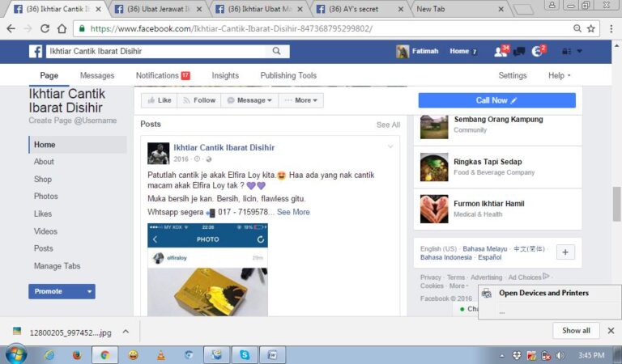
Task: Bookmark this page with the star icon
Action: click(x=591, y=28)
